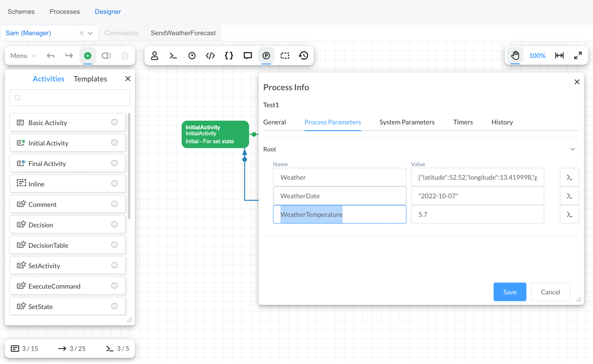Show info for Inline
593x364 pixels.
[x=114, y=184]
